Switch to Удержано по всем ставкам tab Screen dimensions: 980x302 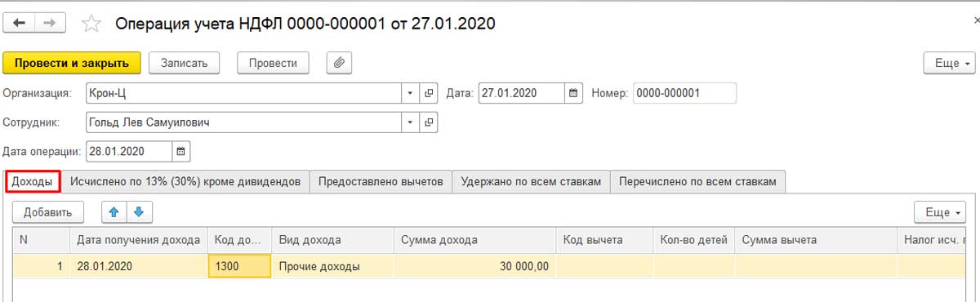pos(531,181)
